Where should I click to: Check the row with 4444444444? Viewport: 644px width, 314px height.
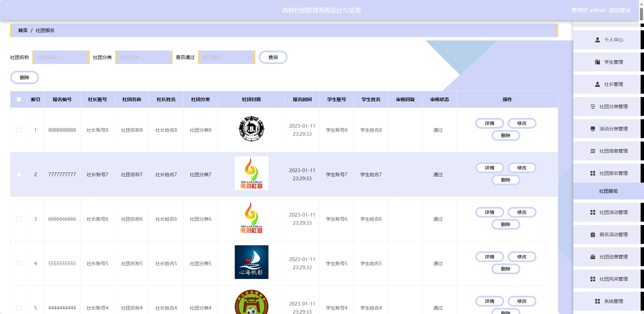pyautogui.click(x=19, y=308)
